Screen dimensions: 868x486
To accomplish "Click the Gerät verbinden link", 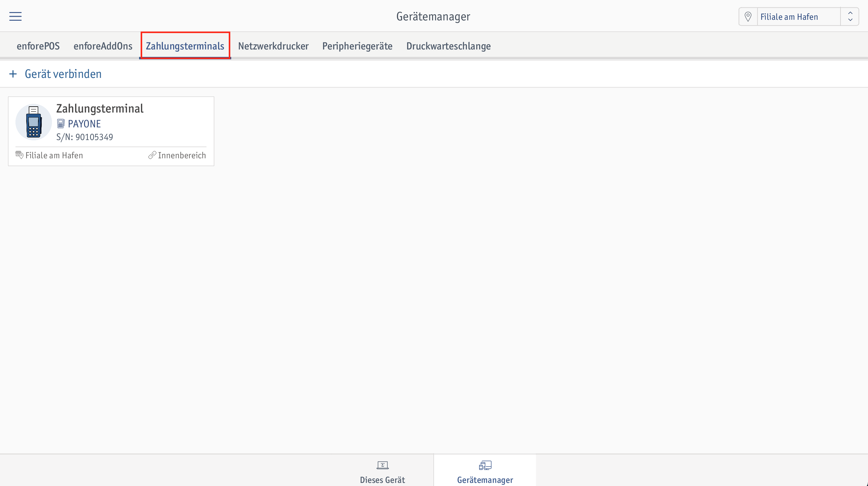I will tap(63, 74).
